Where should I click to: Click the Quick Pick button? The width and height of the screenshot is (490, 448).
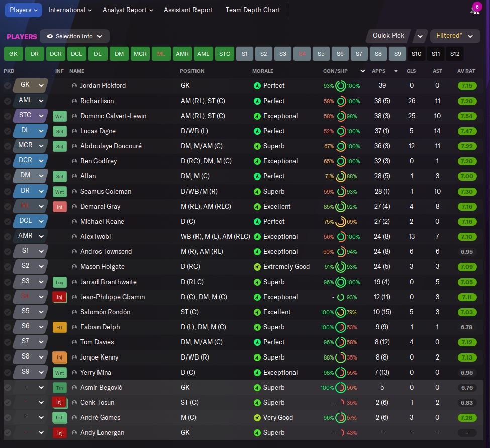pyautogui.click(x=388, y=36)
